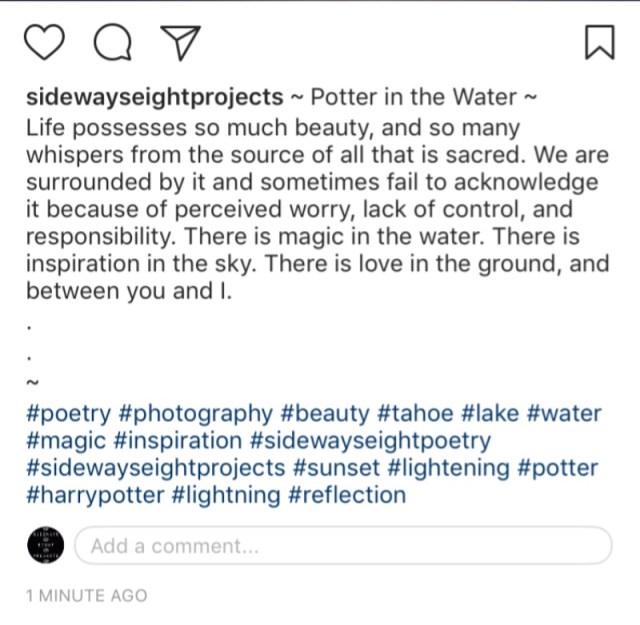Click the 1 MINUTE AGO timestamp
Viewport: 640px width, 625px height.
(x=86, y=596)
